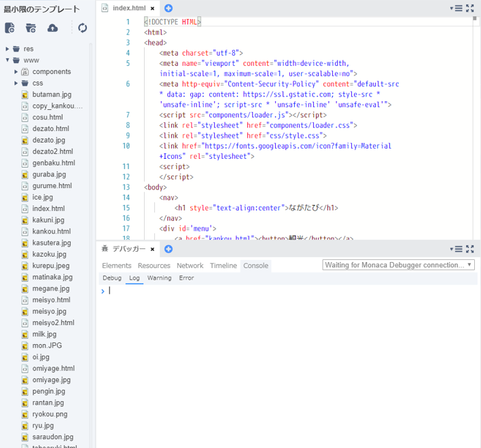Filter console by Warning level
The height and width of the screenshot is (448, 481).
(159, 278)
